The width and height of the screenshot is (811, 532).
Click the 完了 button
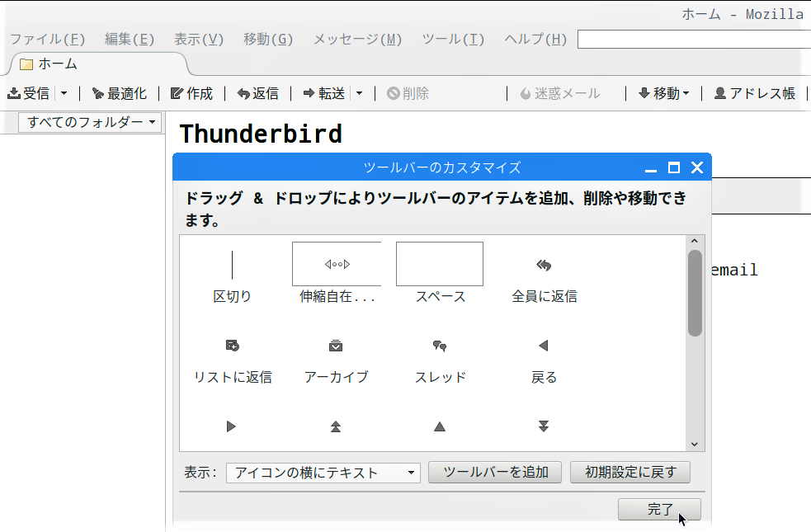[x=659, y=509]
